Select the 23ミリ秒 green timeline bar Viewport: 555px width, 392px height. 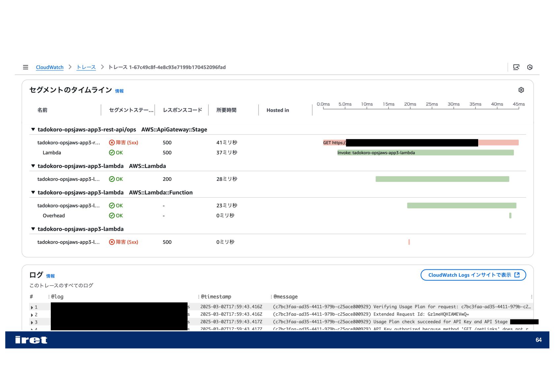coord(462,206)
